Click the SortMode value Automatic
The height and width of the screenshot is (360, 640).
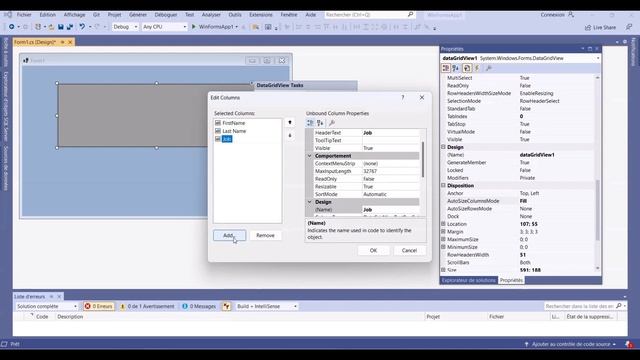point(391,194)
